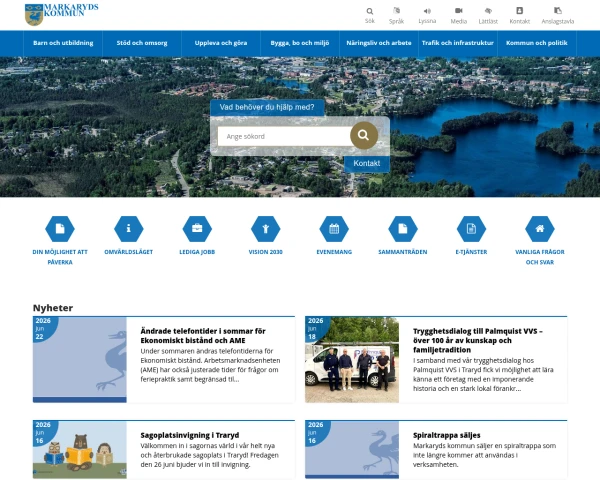Open the Omvärldsläget info hexagon

(x=129, y=229)
